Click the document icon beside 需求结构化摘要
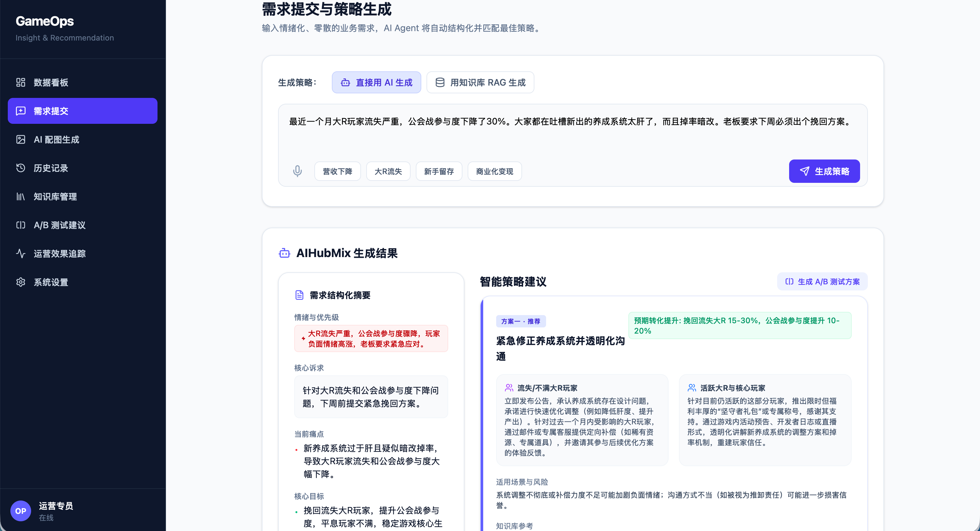The width and height of the screenshot is (980, 531). [x=299, y=295]
